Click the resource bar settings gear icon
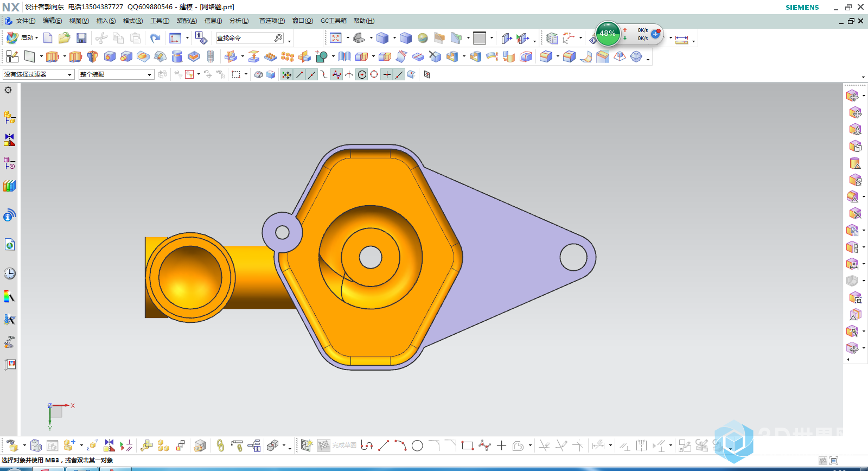This screenshot has width=868, height=471. coord(8,90)
